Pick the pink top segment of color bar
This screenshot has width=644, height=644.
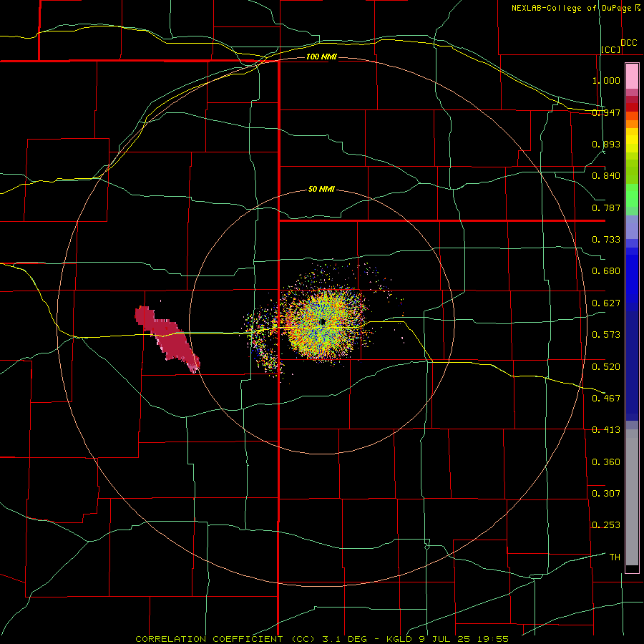click(x=632, y=76)
